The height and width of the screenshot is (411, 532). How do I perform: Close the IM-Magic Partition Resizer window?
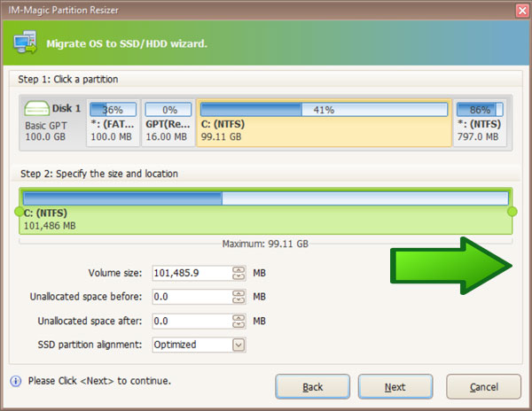click(x=522, y=11)
